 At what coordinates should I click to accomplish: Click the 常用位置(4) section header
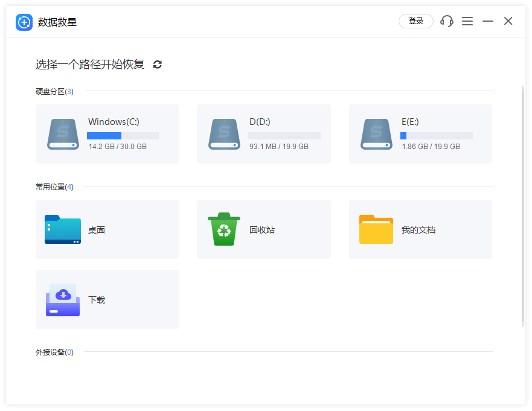[x=54, y=187]
